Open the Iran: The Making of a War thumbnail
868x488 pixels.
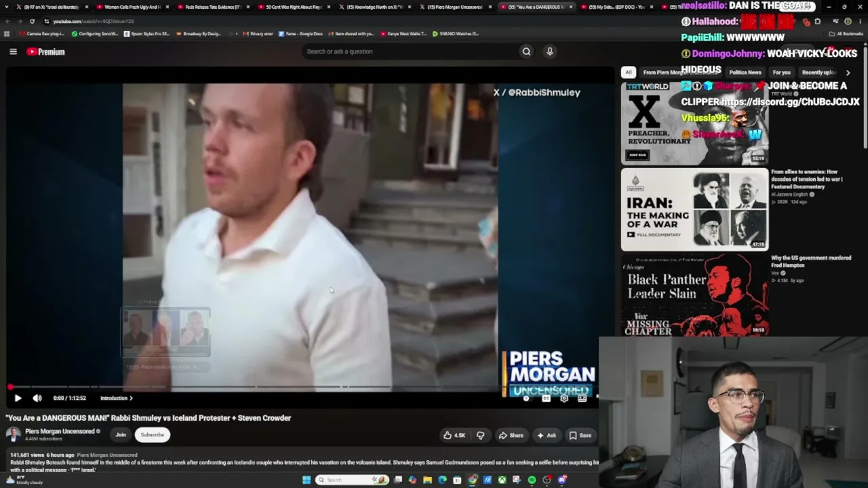[x=694, y=209]
